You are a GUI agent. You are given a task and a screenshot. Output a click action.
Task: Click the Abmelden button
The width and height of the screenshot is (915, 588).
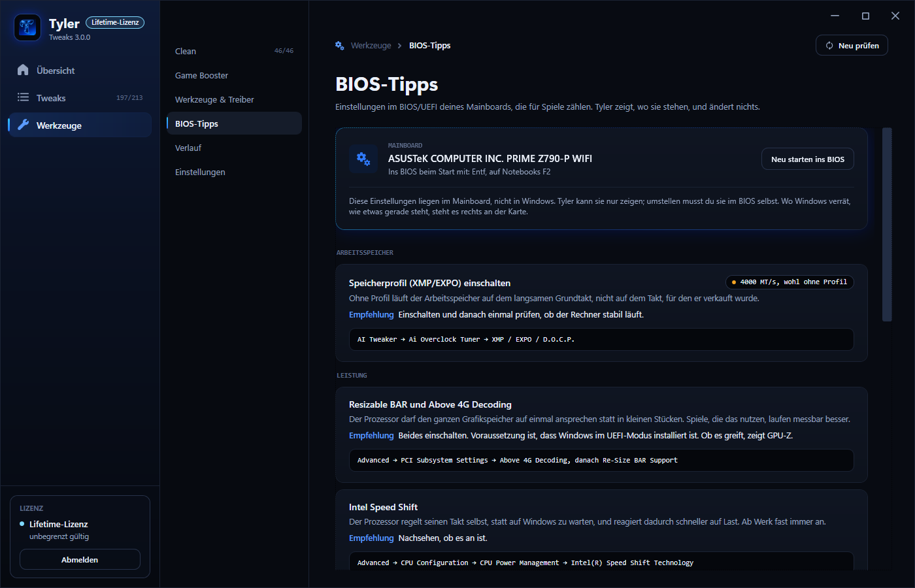[x=80, y=559]
